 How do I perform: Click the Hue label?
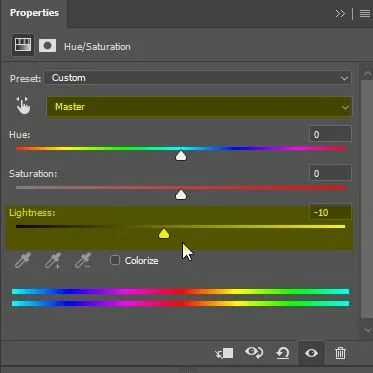(20, 135)
